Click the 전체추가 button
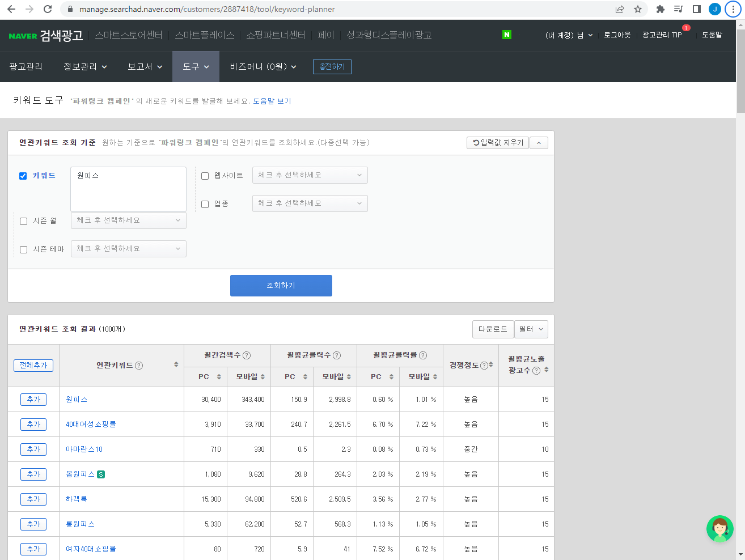The image size is (745, 560). 33,366
